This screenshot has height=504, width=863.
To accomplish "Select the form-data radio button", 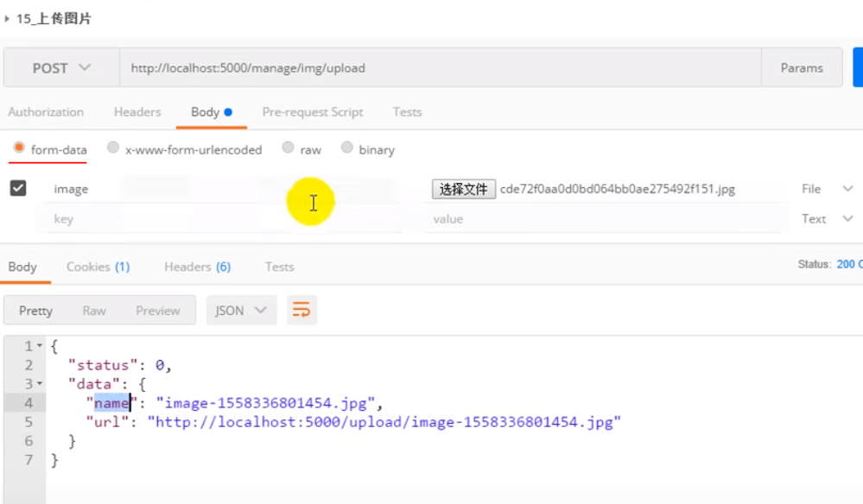I will [19, 148].
